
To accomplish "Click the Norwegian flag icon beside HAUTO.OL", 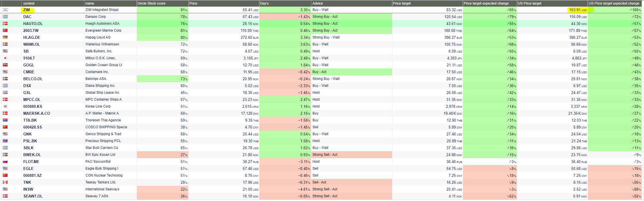I will (5, 24).
